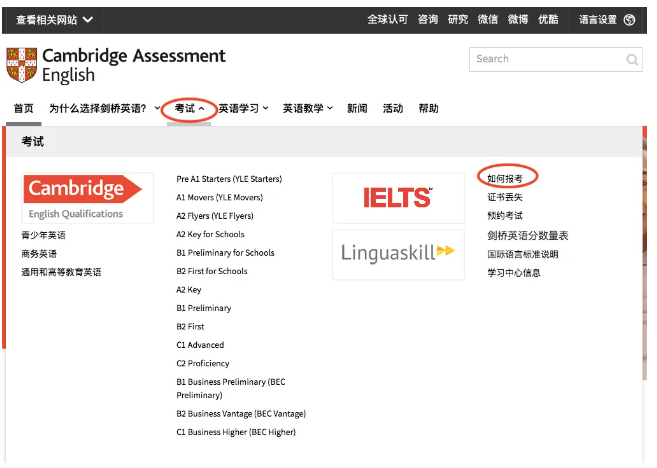Click 如何报考 link

coord(505,179)
